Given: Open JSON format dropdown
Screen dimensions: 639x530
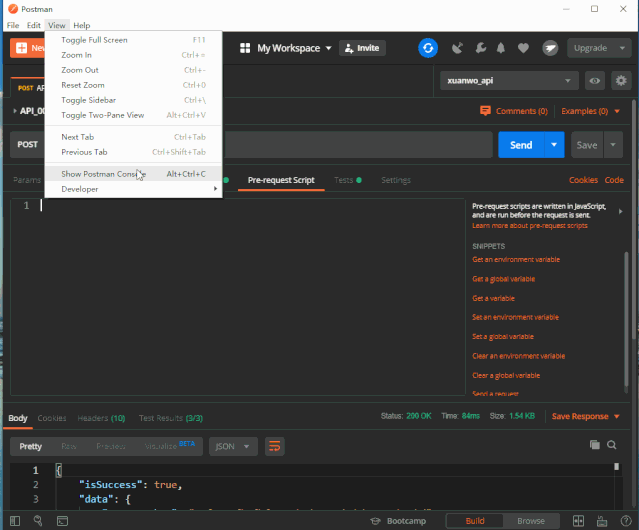Looking at the screenshot, I should [233, 446].
